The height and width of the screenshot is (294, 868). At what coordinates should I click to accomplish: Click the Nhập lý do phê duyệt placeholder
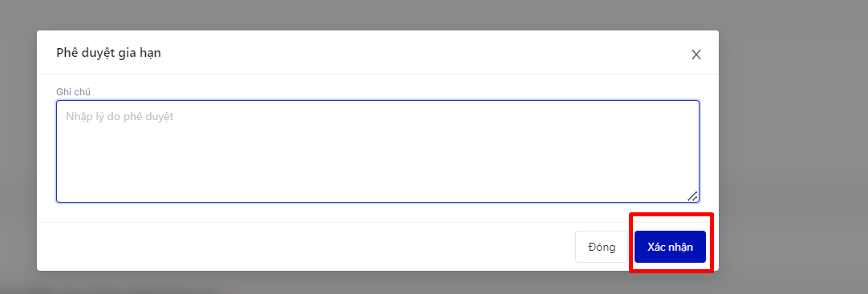click(x=120, y=117)
